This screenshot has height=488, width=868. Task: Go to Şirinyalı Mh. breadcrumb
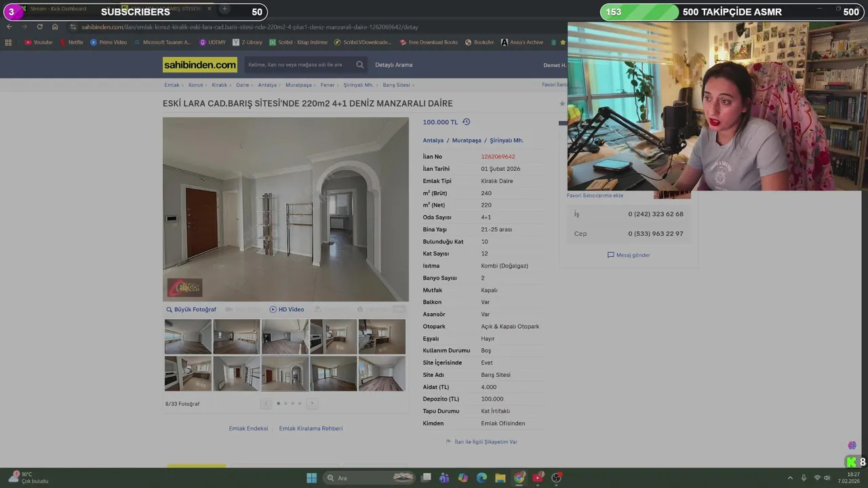(x=359, y=85)
